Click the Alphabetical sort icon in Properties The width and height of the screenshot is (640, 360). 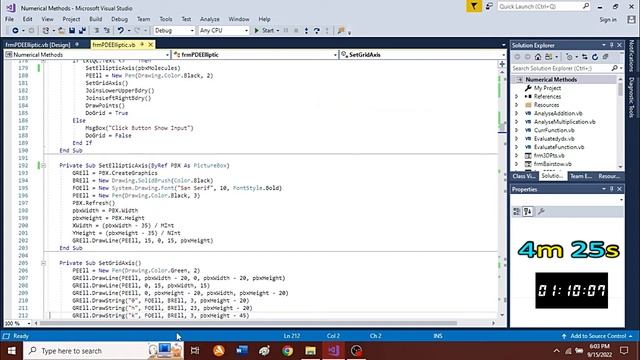528,211
